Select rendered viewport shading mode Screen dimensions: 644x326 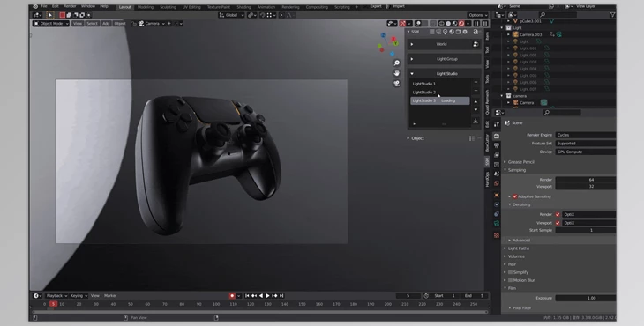pos(461,24)
